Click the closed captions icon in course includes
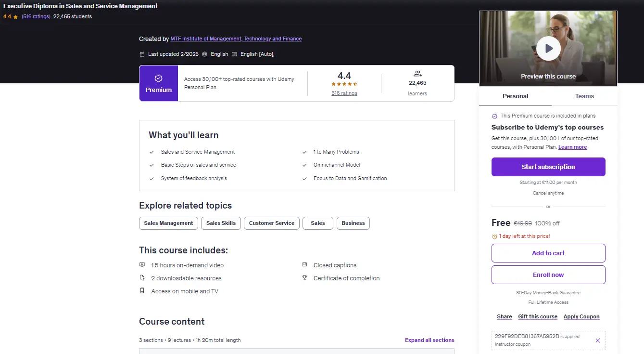This screenshot has width=644, height=354. pyautogui.click(x=304, y=264)
